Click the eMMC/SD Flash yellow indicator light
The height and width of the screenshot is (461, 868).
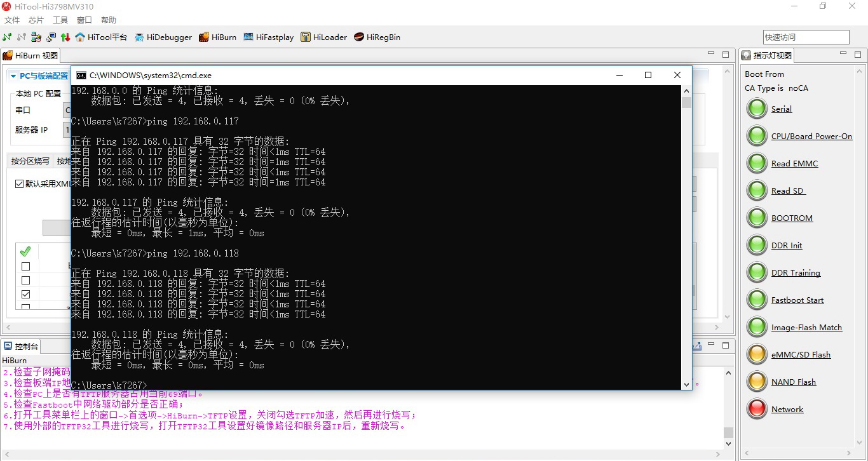pos(757,355)
